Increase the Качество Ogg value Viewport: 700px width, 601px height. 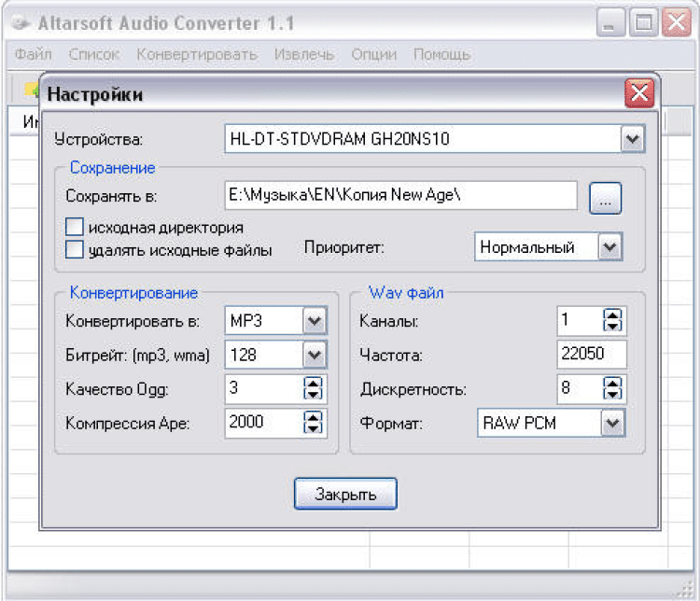click(313, 384)
